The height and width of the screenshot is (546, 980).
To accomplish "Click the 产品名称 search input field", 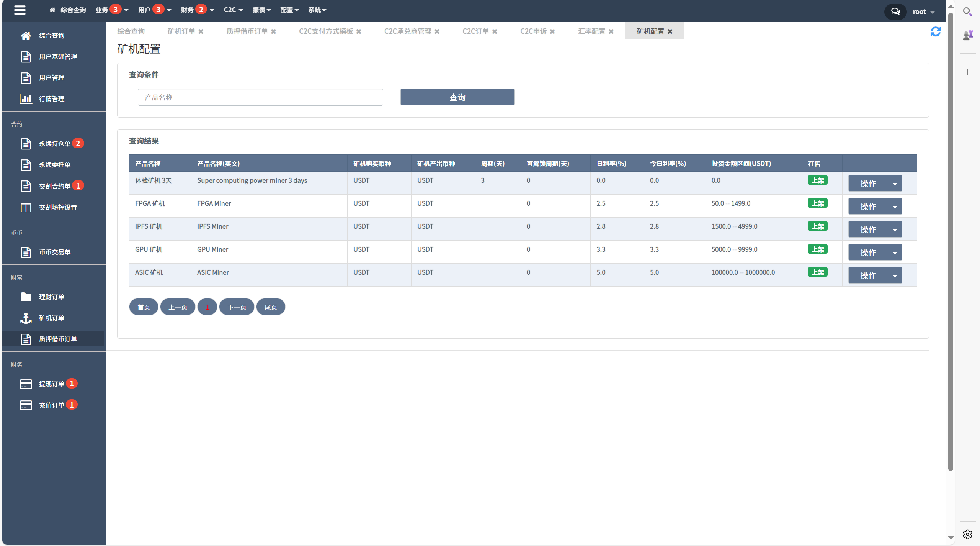I will (x=260, y=97).
